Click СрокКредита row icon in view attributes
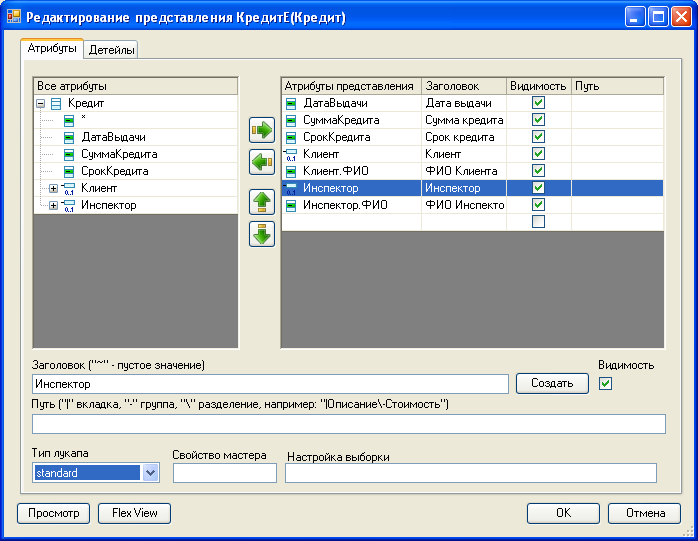Viewport: 698px width, 541px height. tap(291, 138)
